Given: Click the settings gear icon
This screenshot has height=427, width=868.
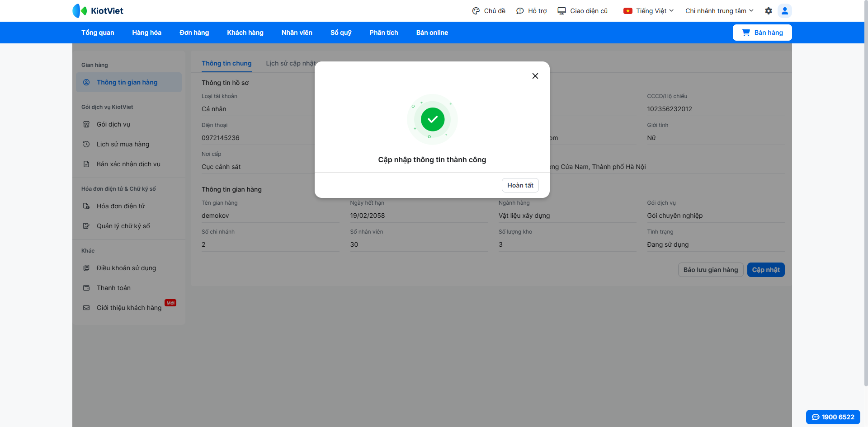Looking at the screenshot, I should point(768,11).
